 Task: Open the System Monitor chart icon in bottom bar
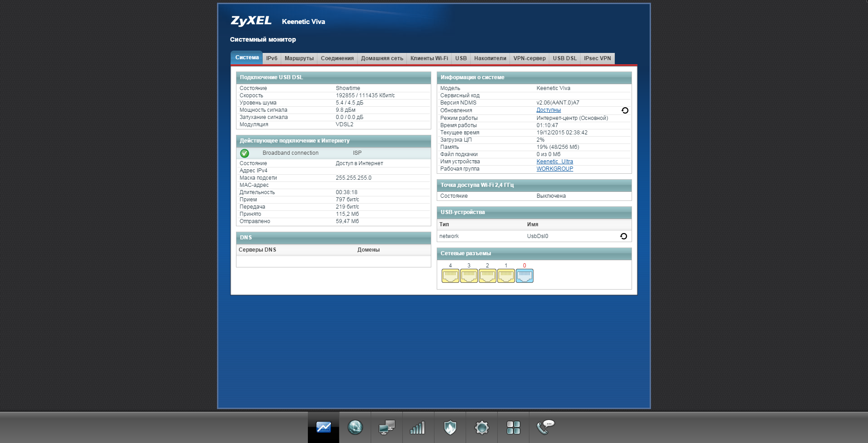coord(324,427)
